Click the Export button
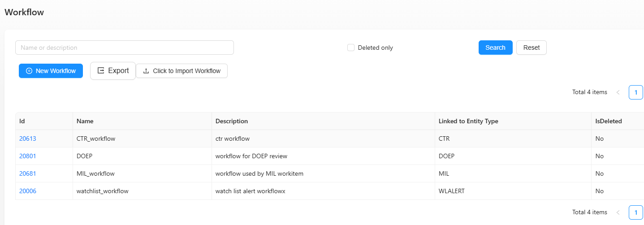The height and width of the screenshot is (225, 644). coord(113,71)
